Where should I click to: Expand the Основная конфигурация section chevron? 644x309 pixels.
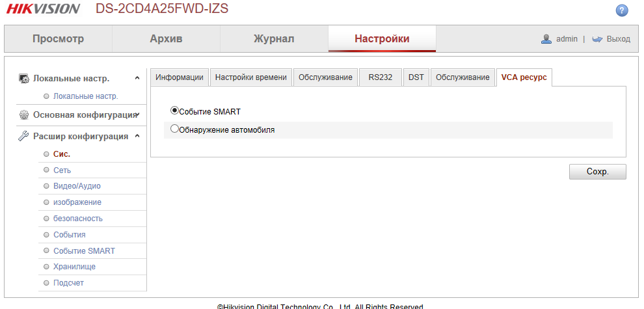137,114
